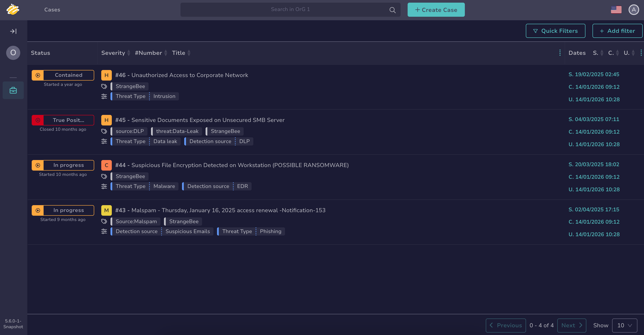The width and height of the screenshot is (644, 335).
Task: Click the StrangeBee logo at top left
Action: click(13, 10)
